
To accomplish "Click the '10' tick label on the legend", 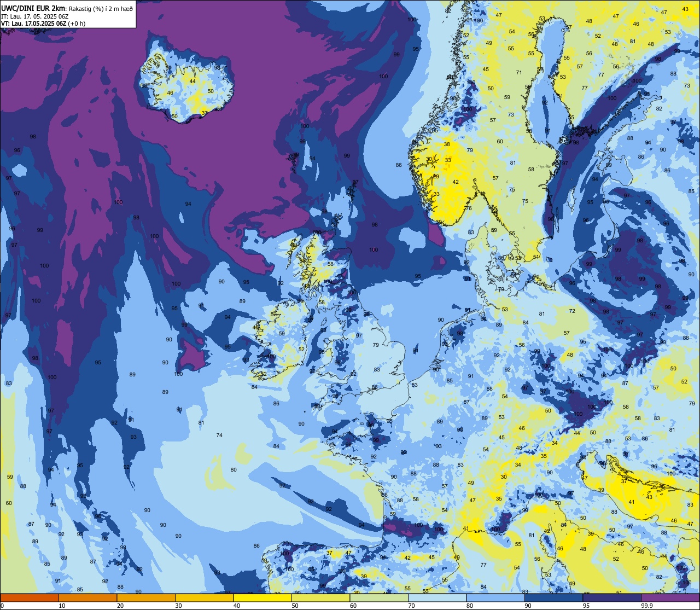I will tap(62, 606).
